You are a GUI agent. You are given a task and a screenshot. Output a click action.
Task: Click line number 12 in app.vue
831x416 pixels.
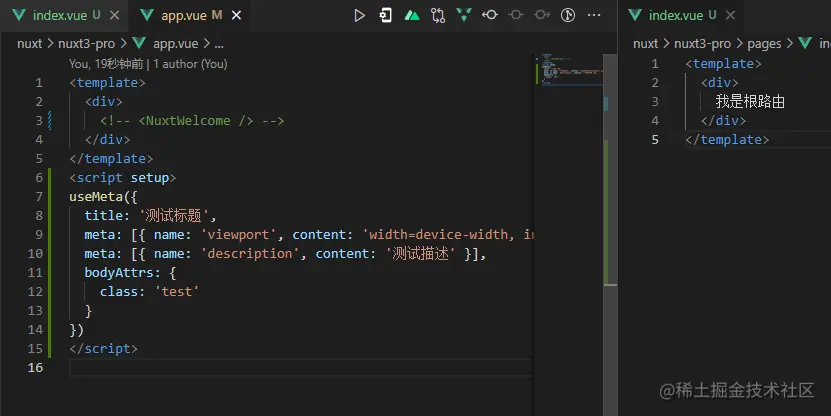[35, 291]
